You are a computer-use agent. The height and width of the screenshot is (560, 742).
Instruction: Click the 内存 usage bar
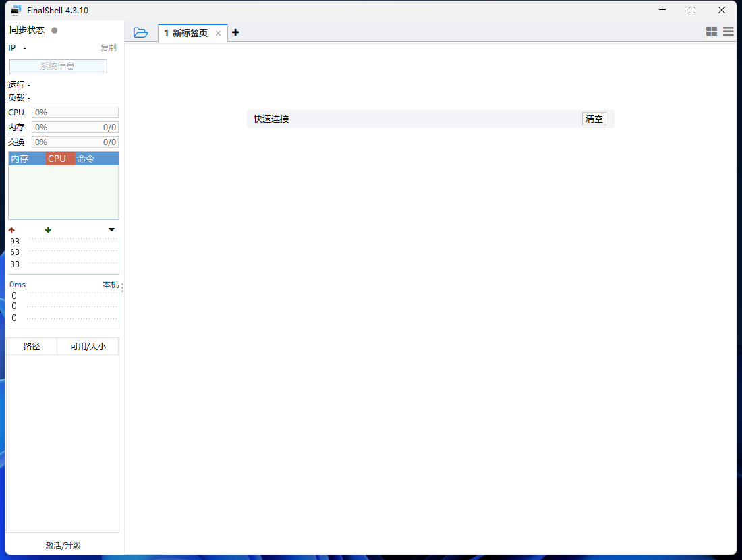coord(76,128)
